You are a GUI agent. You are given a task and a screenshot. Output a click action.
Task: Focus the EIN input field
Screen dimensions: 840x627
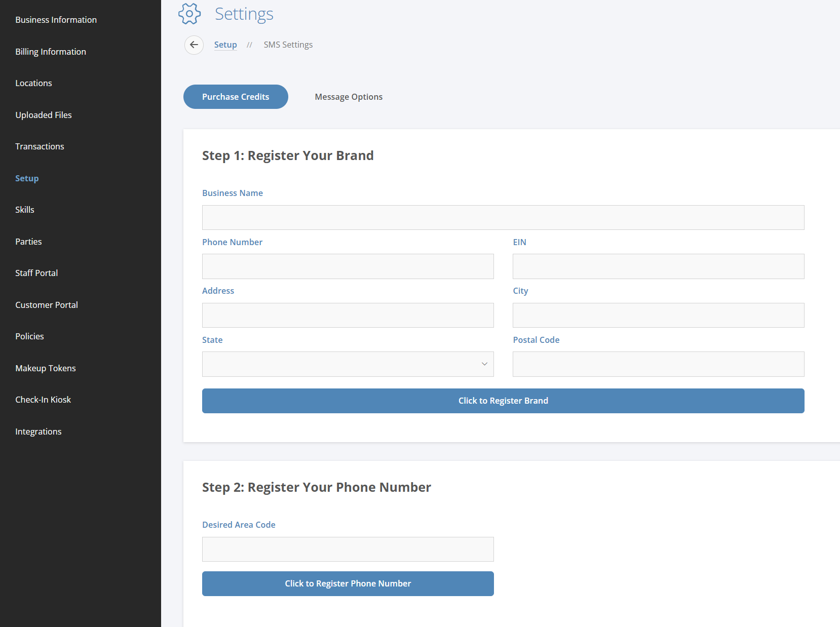coord(659,266)
